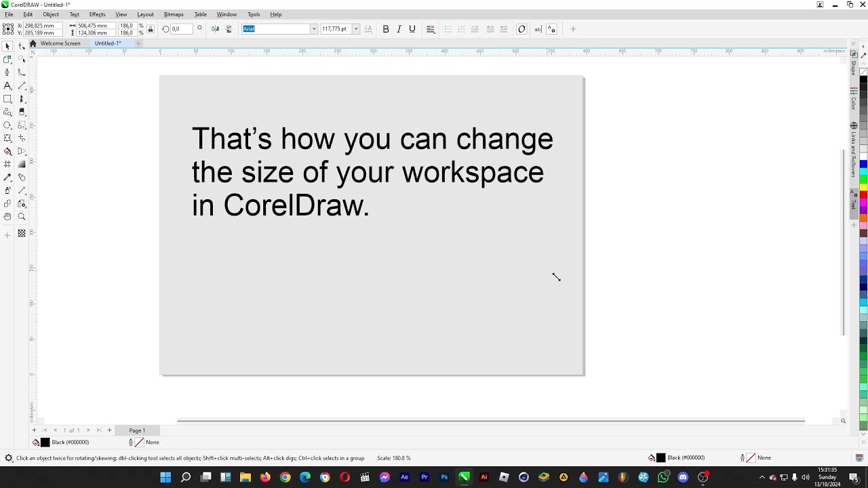
Task: Select the Shape tool in toolbox
Action: point(22,46)
